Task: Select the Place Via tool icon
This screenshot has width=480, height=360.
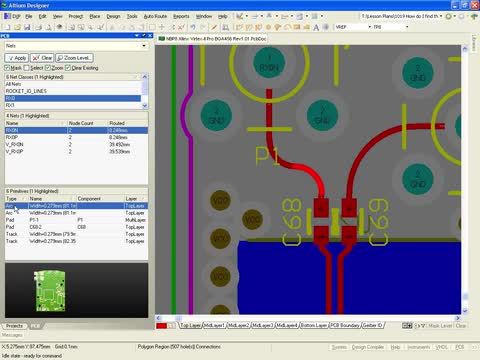Action: coord(277,27)
